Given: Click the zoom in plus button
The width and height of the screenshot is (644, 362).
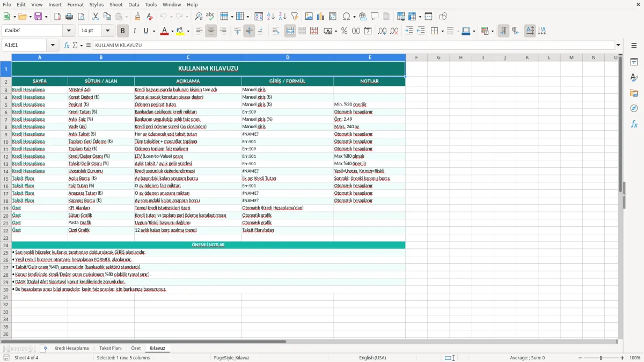Looking at the screenshot, I should (623, 358).
